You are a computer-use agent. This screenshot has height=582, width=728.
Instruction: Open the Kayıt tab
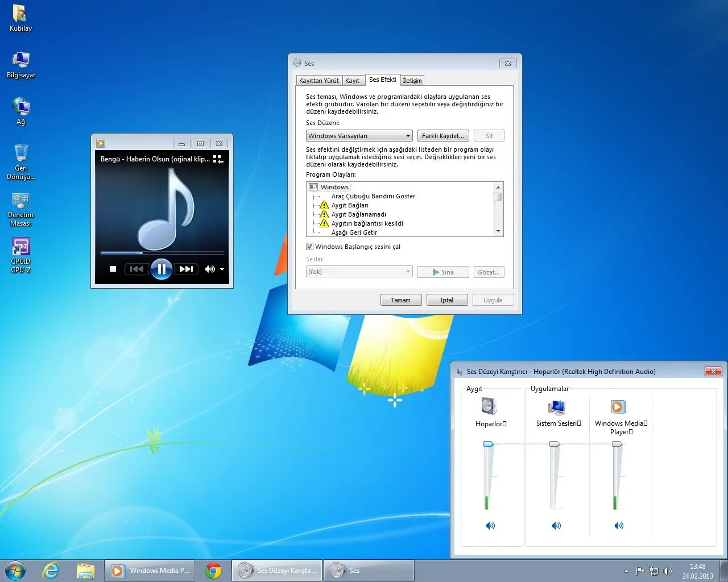pyautogui.click(x=353, y=81)
